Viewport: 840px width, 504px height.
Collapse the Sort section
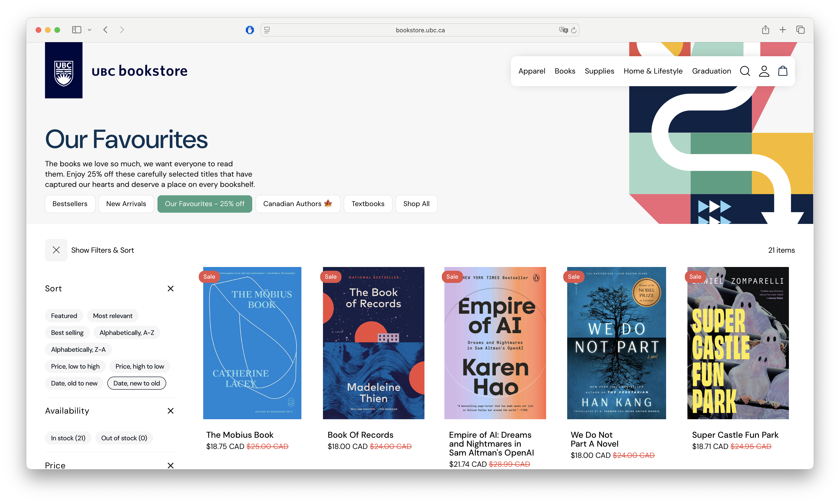pyautogui.click(x=171, y=288)
